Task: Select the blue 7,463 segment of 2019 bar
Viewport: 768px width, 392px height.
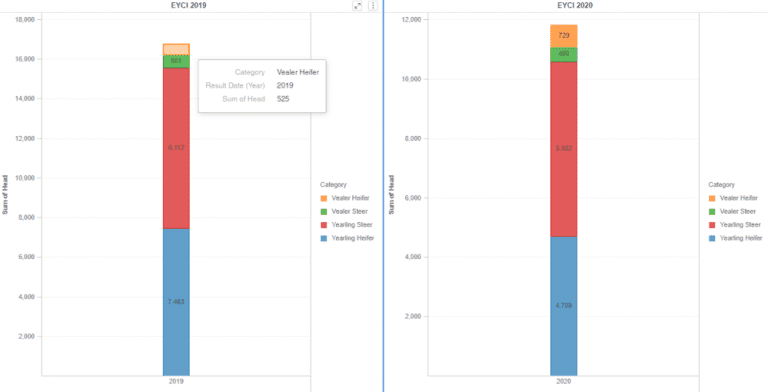Action: [176, 302]
